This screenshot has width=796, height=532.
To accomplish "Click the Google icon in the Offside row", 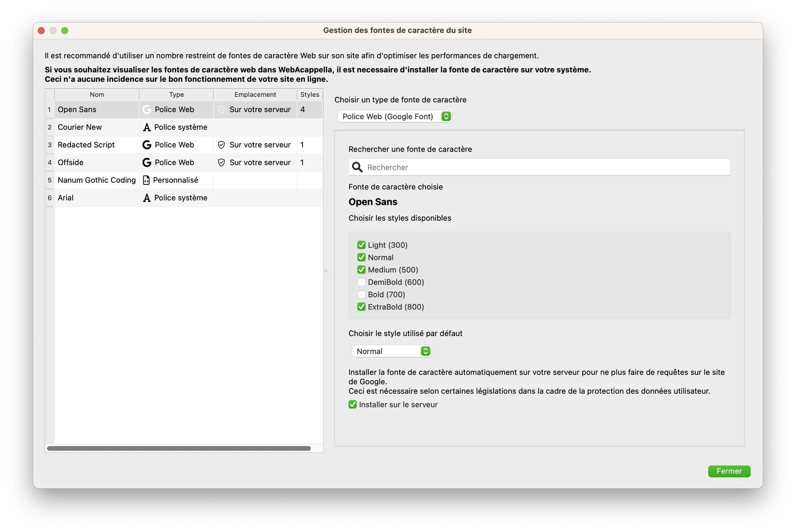I will [147, 163].
